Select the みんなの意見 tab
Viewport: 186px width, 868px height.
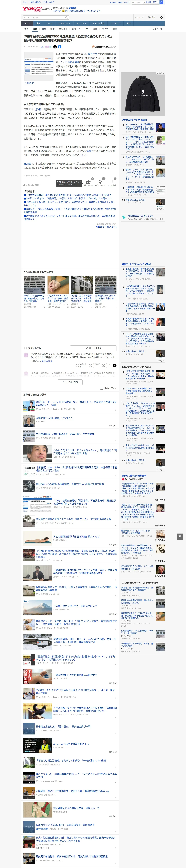98,24
